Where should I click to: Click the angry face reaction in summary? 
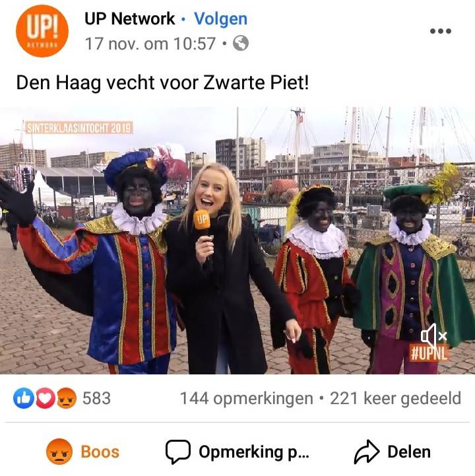67,398
